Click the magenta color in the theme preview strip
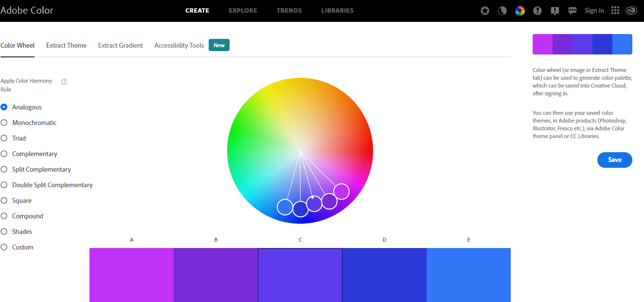The width and height of the screenshot is (644, 302). point(542,44)
